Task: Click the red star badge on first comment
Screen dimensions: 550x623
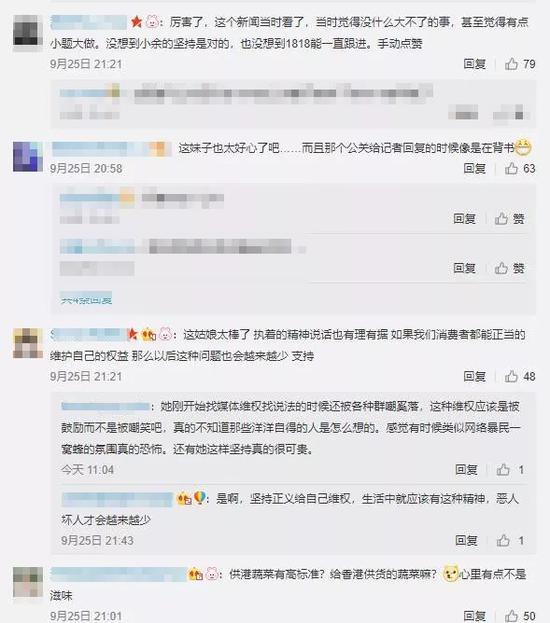Action: click(x=136, y=21)
